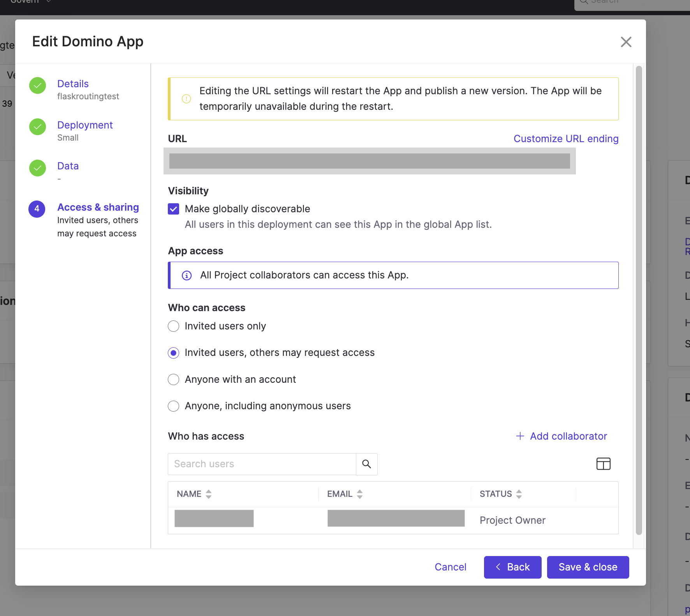Click 'Small' deployment subtitle

[68, 138]
